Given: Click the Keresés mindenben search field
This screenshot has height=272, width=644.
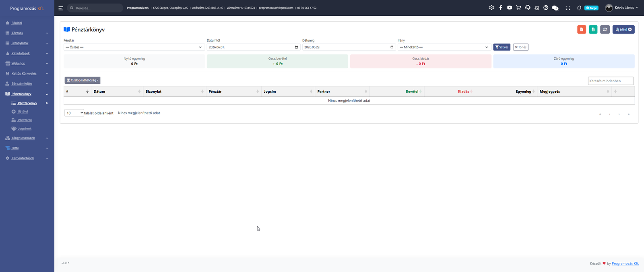Looking at the screenshot, I should [611, 81].
